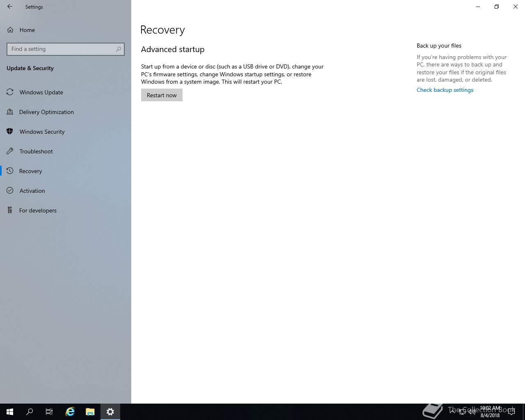Open Task View on the taskbar
The width and height of the screenshot is (525, 420).
pos(49,412)
